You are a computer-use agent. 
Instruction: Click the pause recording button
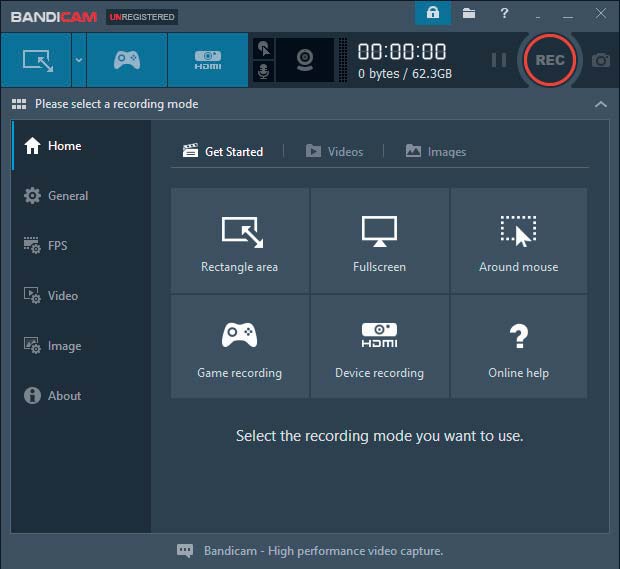click(499, 60)
